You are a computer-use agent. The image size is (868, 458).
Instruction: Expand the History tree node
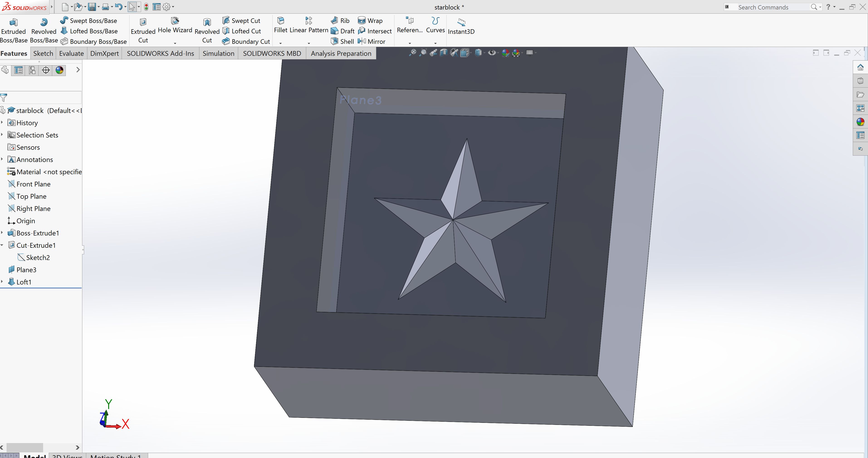click(2, 122)
